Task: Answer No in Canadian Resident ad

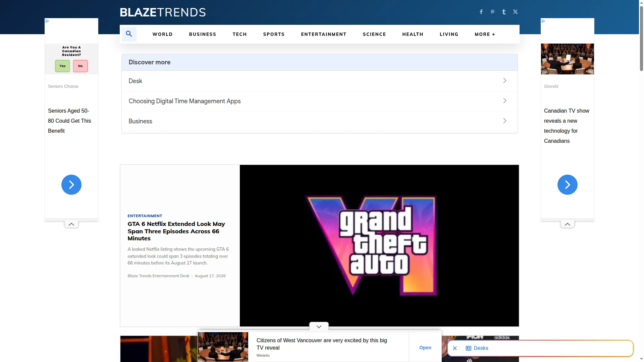Action: (80, 66)
